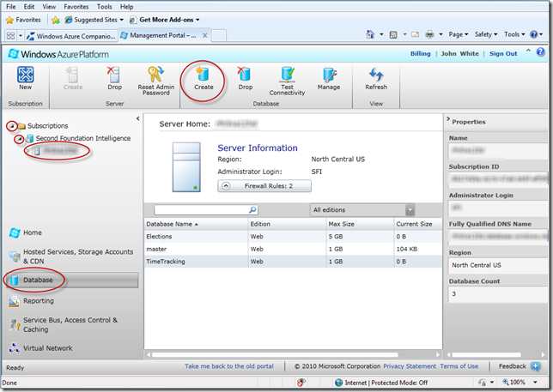Open the Home navigation item
The height and width of the screenshot is (392, 553).
(26, 232)
